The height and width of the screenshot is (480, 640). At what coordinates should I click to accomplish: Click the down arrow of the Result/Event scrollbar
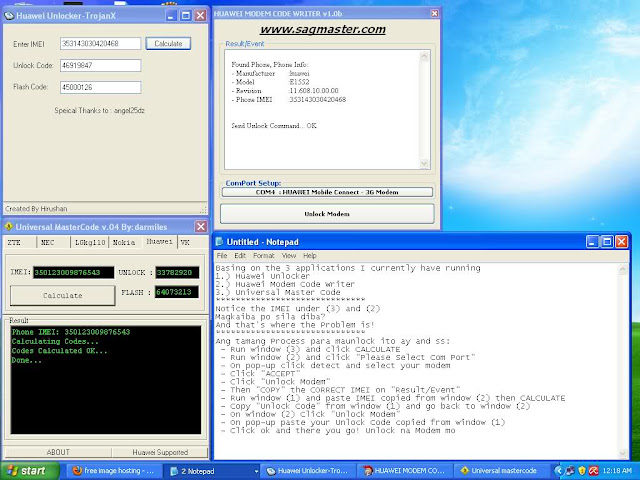point(424,163)
